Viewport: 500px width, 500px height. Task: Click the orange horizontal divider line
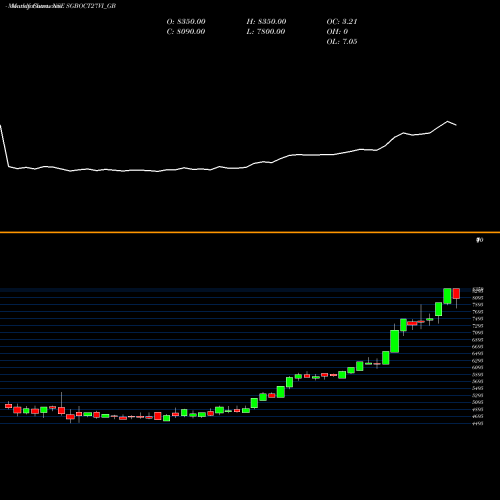coord(250,232)
